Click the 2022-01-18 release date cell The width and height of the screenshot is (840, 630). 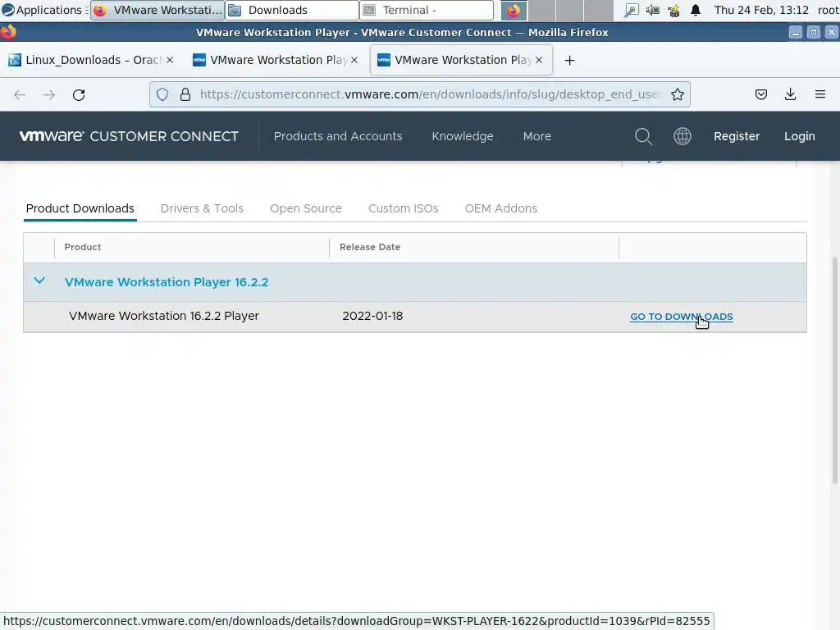click(x=372, y=316)
